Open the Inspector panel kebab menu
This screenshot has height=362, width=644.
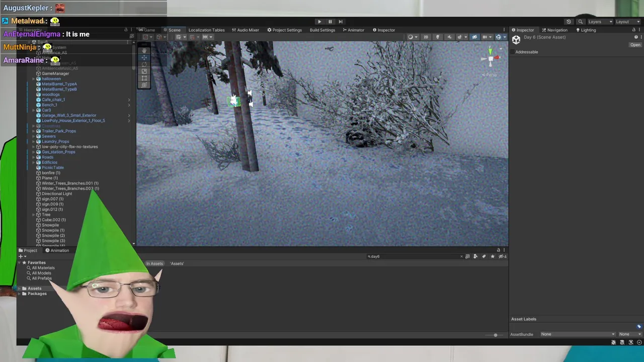(x=640, y=30)
